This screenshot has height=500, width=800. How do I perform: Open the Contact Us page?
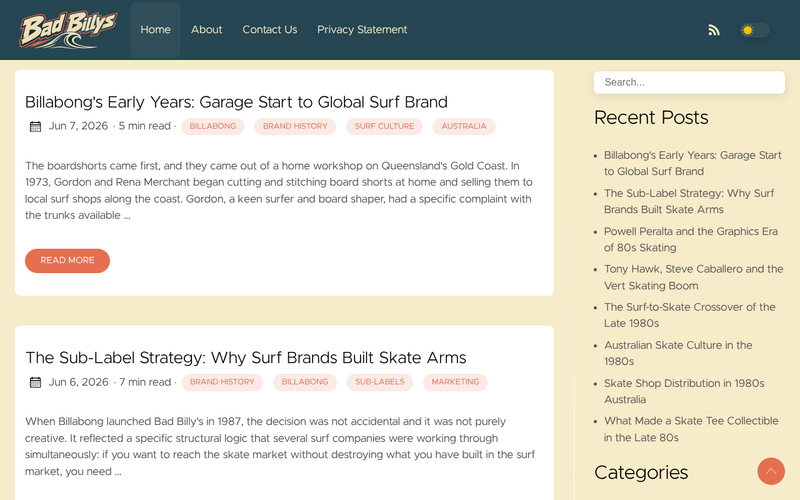point(269,30)
